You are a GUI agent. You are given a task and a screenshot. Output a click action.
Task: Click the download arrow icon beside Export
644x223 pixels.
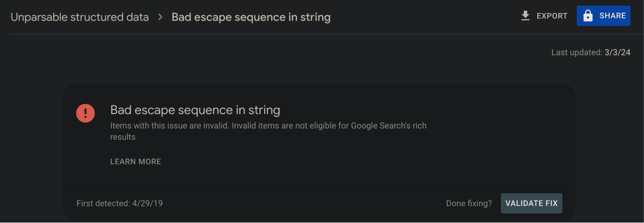coord(525,16)
